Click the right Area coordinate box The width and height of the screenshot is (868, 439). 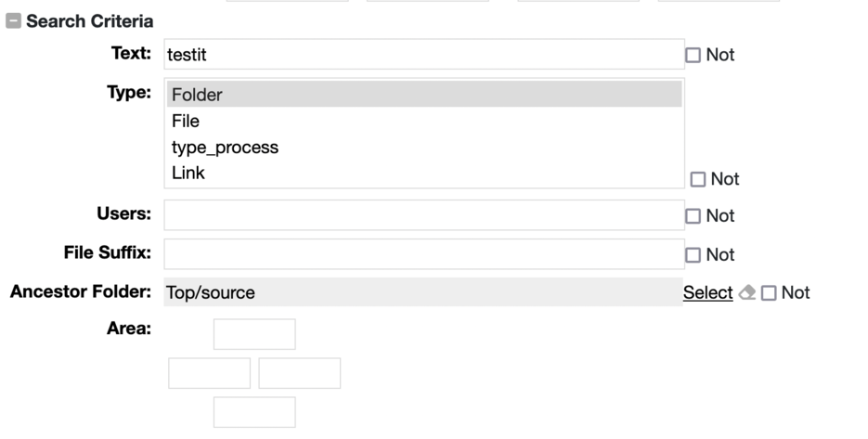click(x=300, y=373)
